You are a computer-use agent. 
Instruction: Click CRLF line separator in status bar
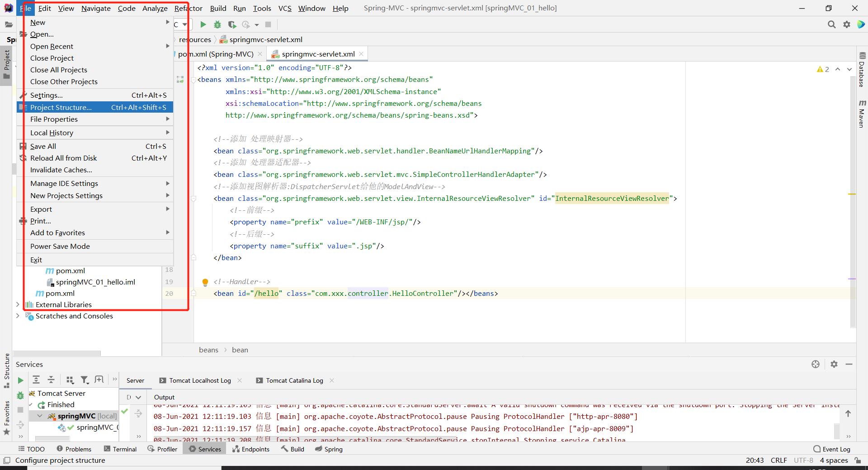click(x=779, y=460)
